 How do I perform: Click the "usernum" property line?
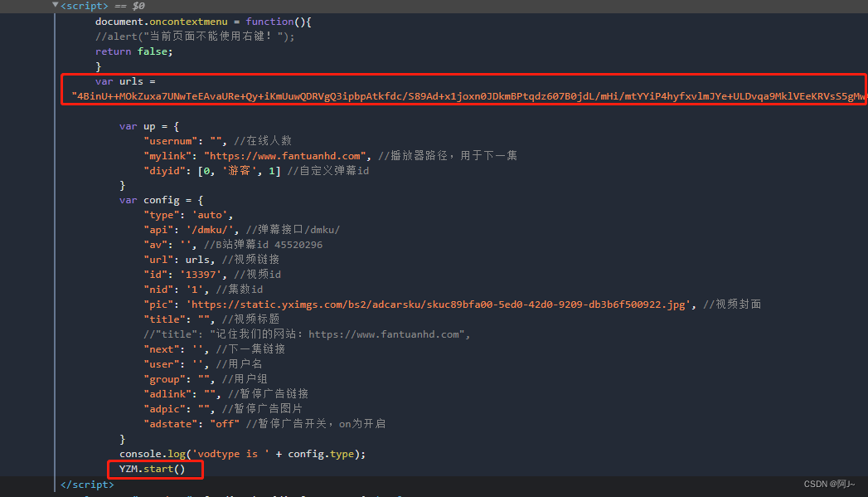pos(217,141)
